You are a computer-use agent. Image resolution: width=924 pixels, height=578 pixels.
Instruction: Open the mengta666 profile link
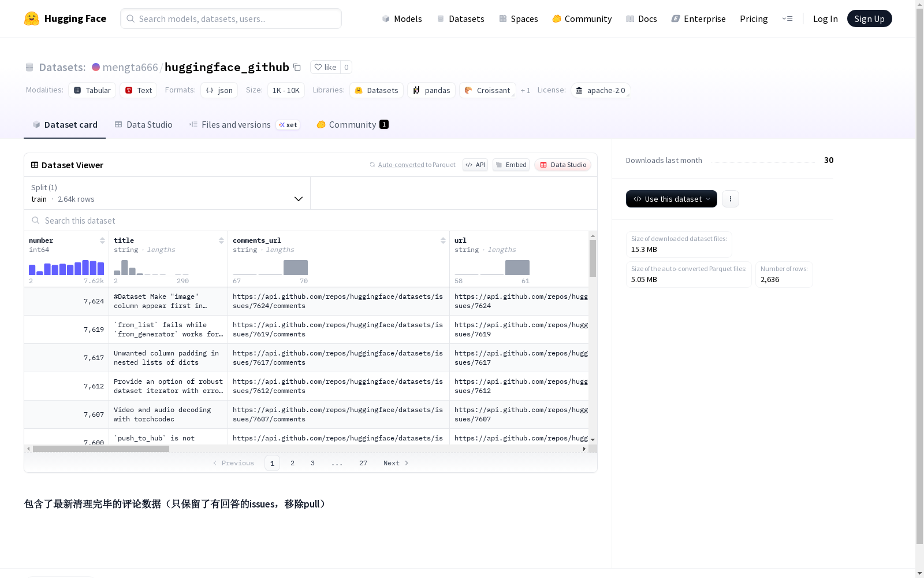[130, 67]
